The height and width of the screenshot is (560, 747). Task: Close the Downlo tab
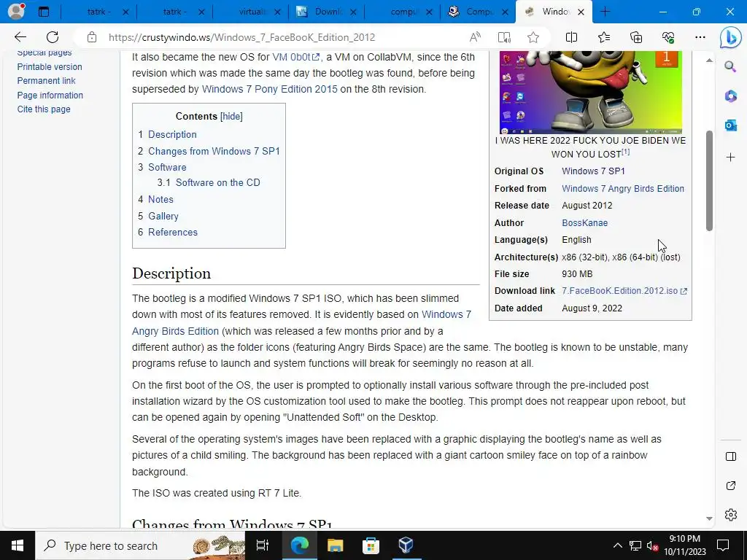(353, 12)
